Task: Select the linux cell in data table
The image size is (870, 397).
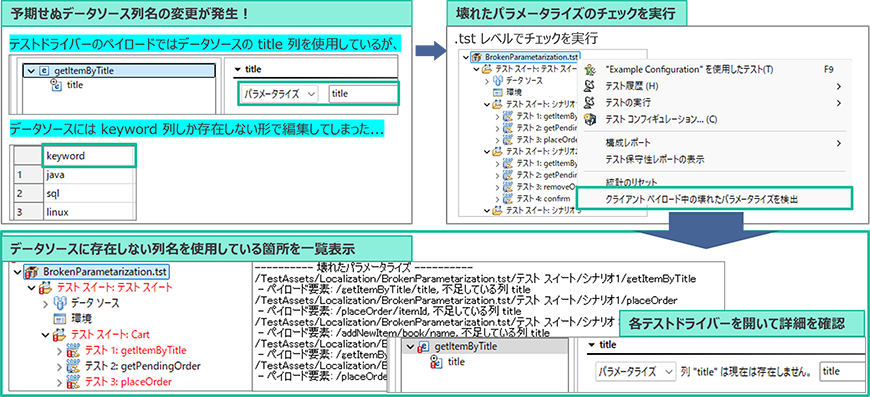Action: (x=89, y=212)
